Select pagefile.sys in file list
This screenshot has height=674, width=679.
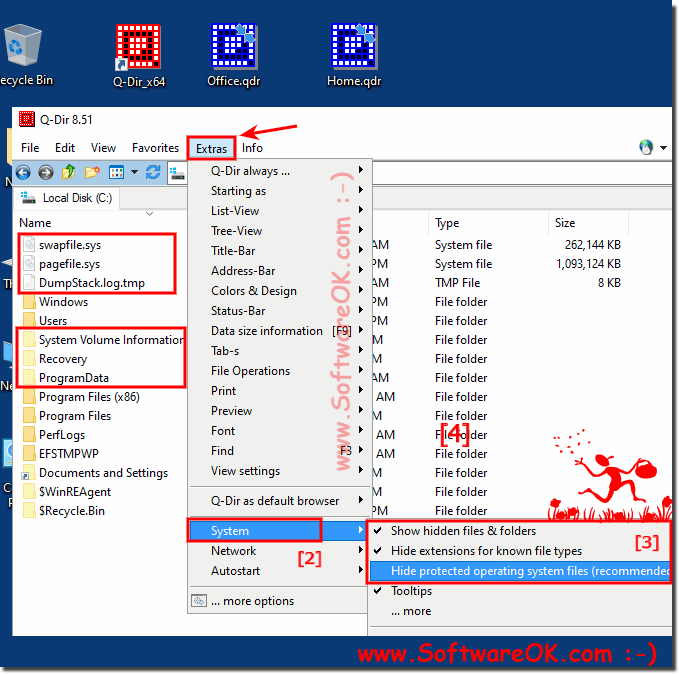(69, 264)
